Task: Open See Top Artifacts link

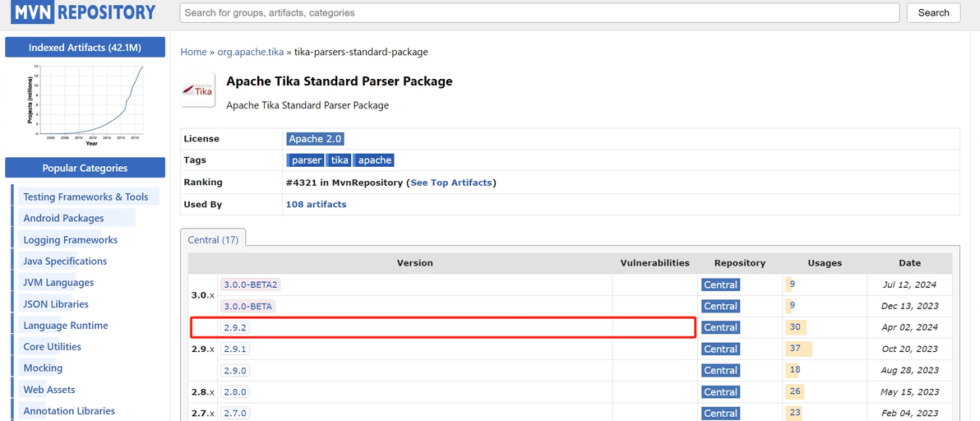Action: click(451, 183)
